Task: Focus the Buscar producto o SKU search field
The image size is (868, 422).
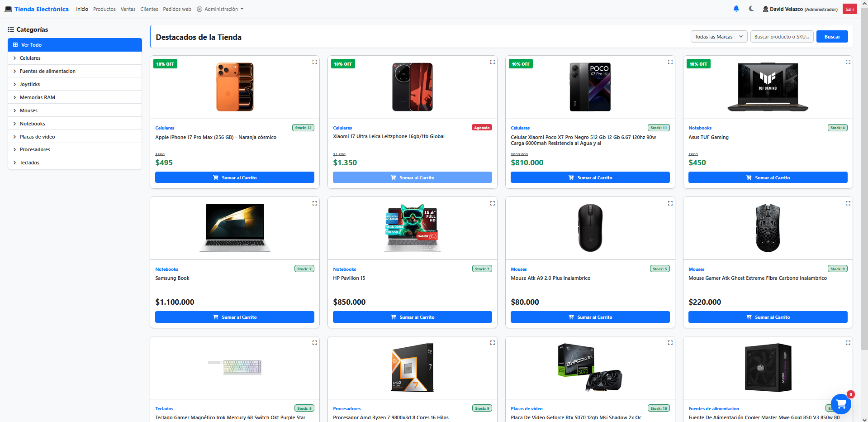Action: pyautogui.click(x=782, y=37)
